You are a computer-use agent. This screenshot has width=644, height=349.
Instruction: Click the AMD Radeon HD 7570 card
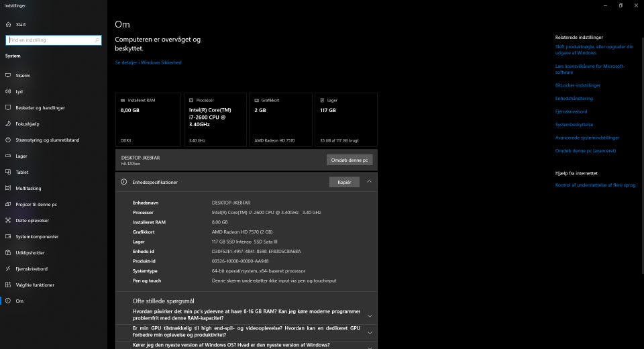pyautogui.click(x=280, y=119)
